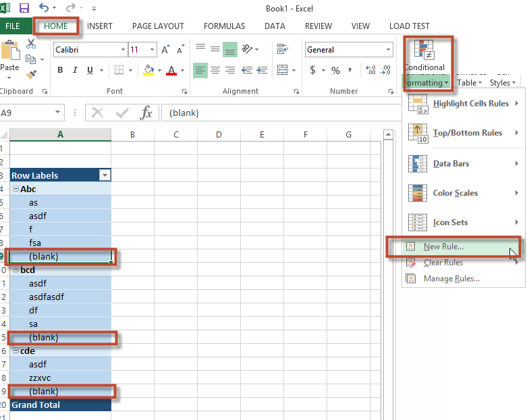
Task: Switch to the DATA tab
Action: pyautogui.click(x=275, y=26)
